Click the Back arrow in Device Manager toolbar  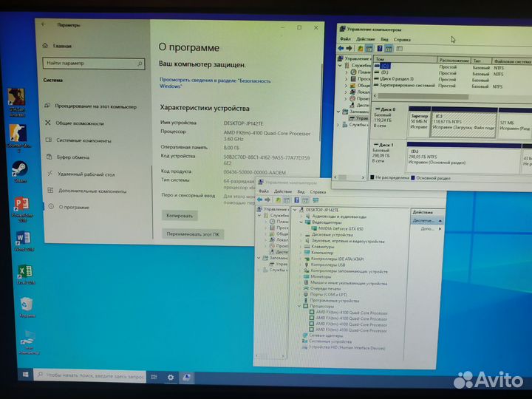(259, 199)
